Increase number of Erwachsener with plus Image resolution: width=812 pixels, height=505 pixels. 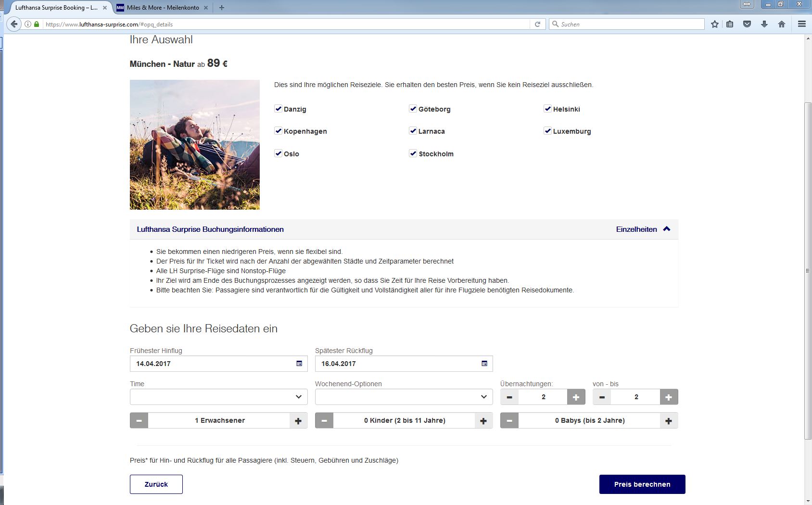coord(298,421)
